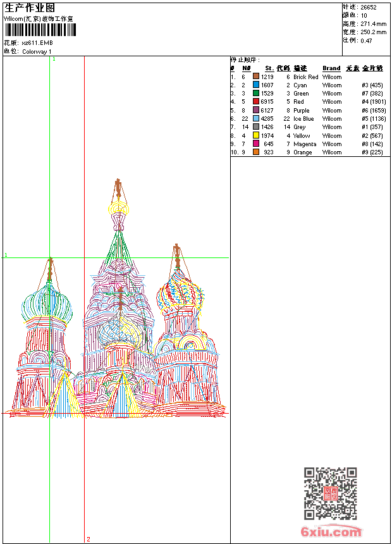Click the width value 250.2 mm
392x544 pixels.
373,32
